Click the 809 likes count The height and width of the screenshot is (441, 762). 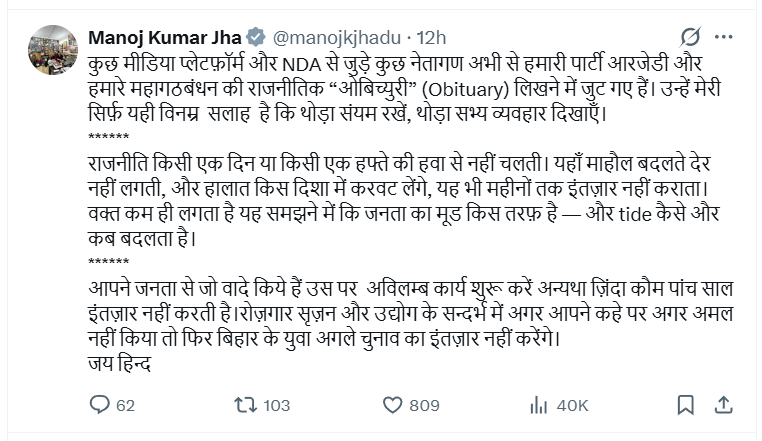pos(424,405)
